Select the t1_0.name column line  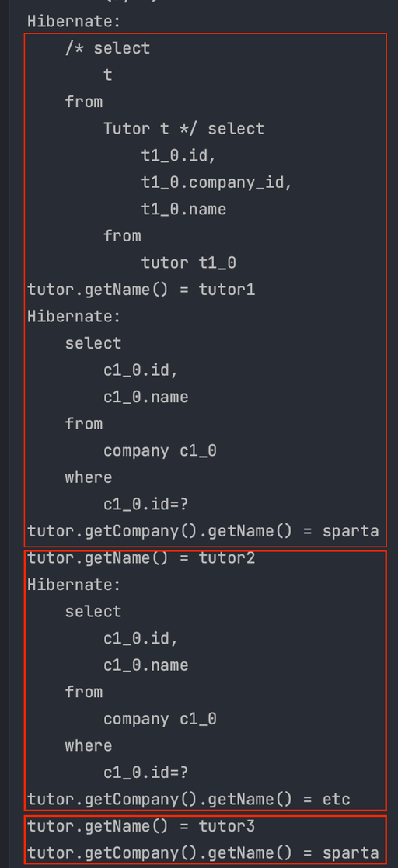coord(183,209)
